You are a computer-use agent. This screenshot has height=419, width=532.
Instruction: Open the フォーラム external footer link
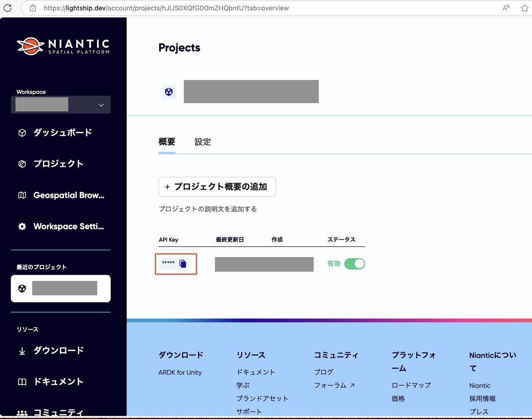click(x=334, y=385)
